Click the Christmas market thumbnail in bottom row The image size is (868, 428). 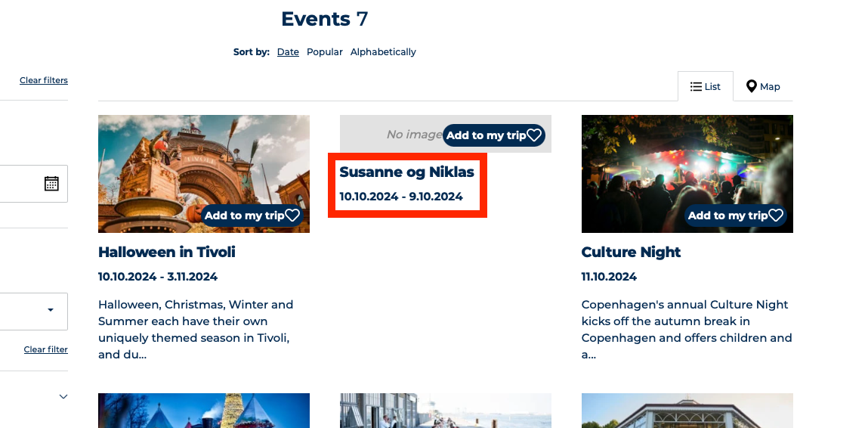[204, 411]
